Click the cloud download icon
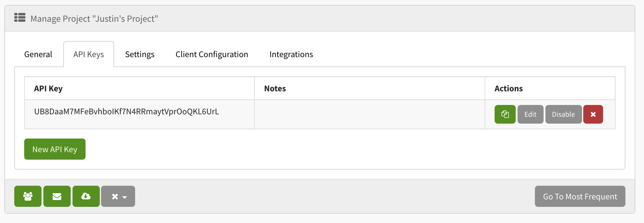This screenshot has width=644, height=223. tap(86, 196)
